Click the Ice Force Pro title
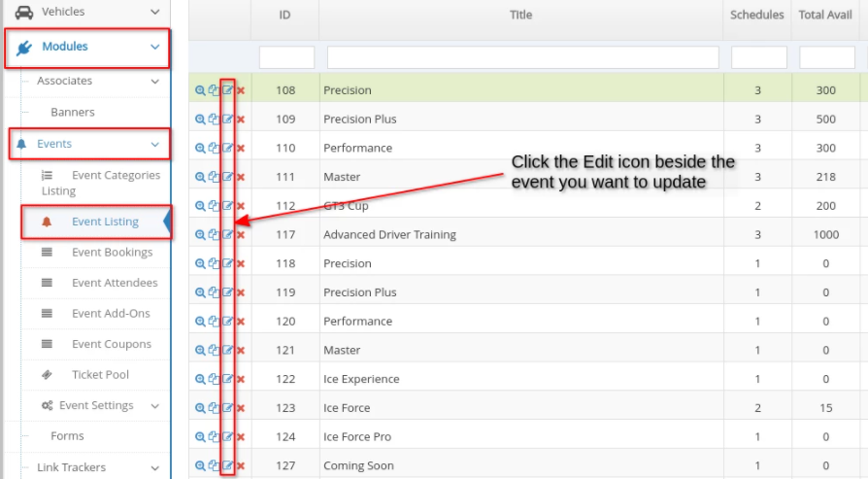 [x=357, y=436]
